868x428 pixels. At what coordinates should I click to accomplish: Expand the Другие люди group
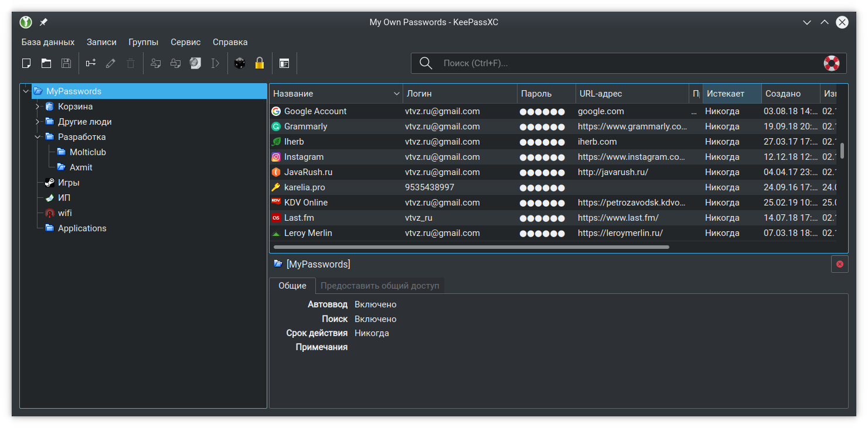[38, 122]
